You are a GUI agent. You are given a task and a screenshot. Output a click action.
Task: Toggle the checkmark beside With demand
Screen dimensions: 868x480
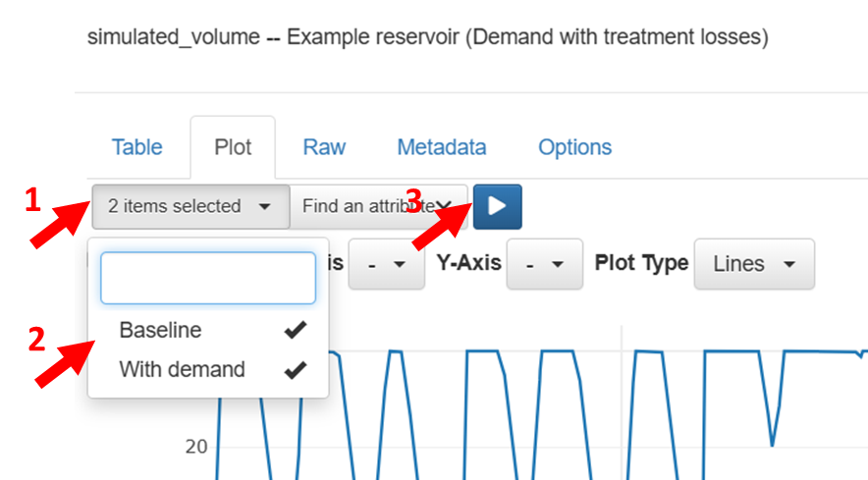[295, 370]
